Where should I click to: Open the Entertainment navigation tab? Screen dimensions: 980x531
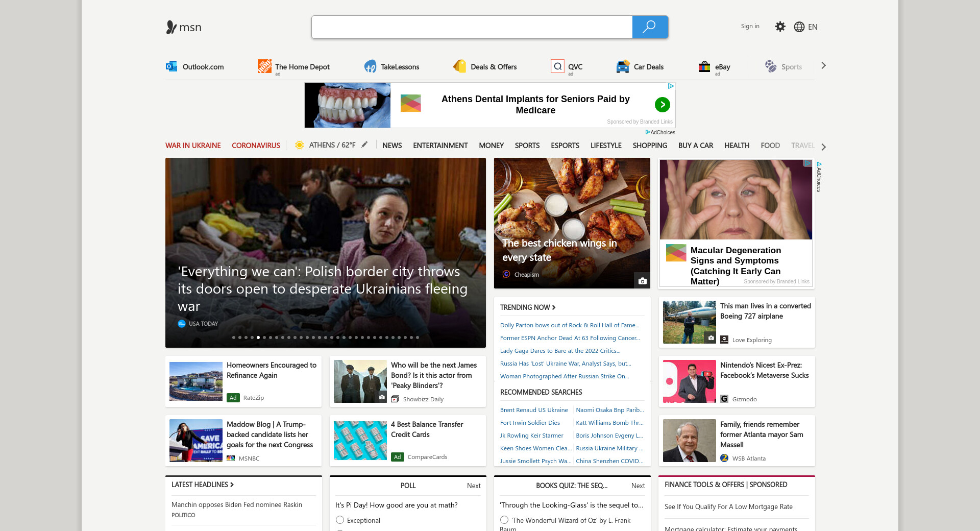click(x=440, y=146)
